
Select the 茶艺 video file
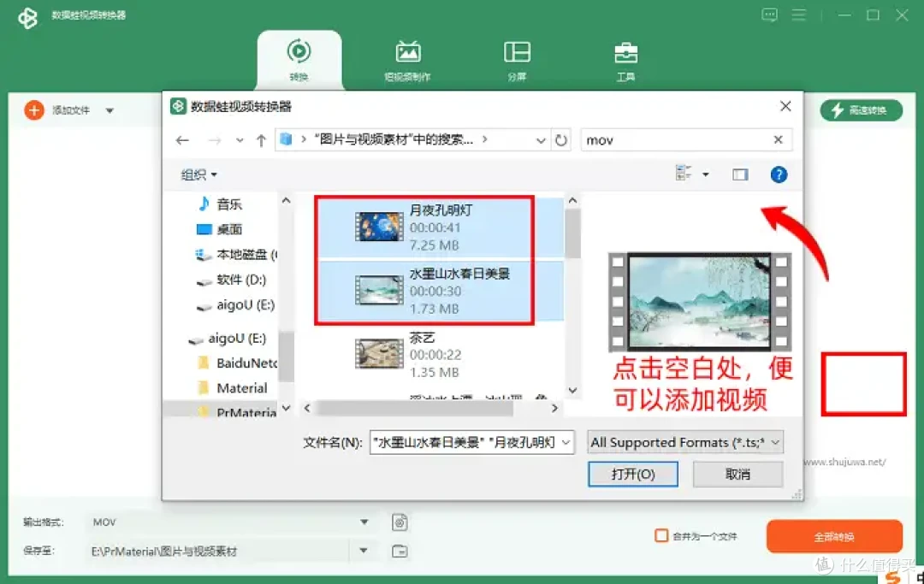click(440, 354)
